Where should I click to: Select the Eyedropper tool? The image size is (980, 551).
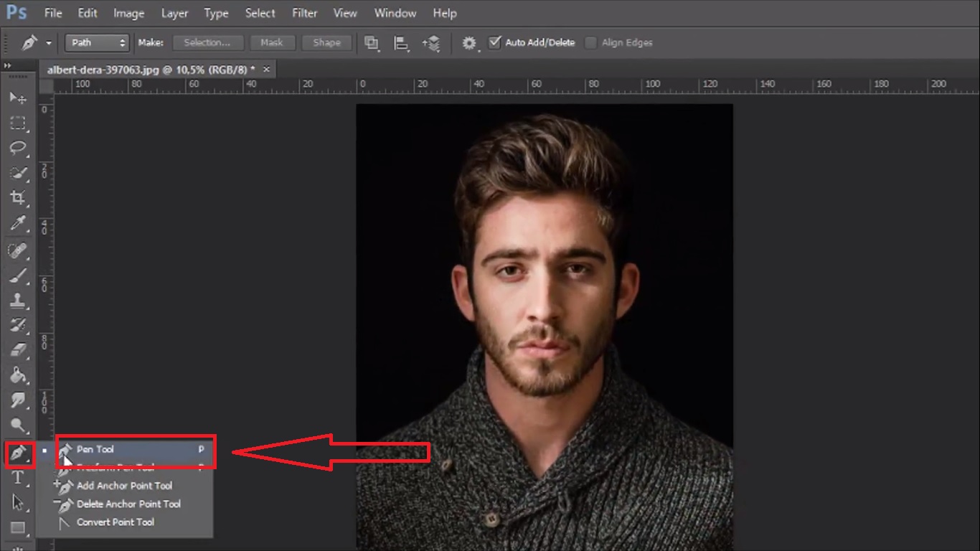[18, 223]
